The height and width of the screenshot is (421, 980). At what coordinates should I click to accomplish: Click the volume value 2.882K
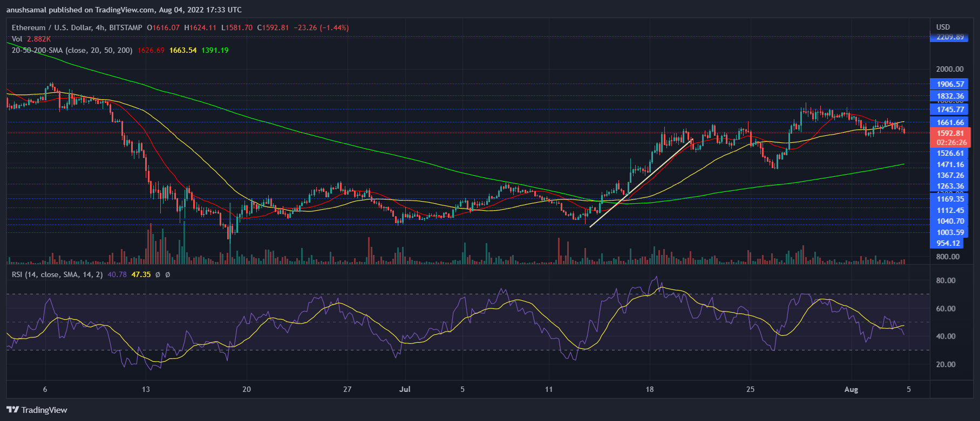(x=39, y=39)
